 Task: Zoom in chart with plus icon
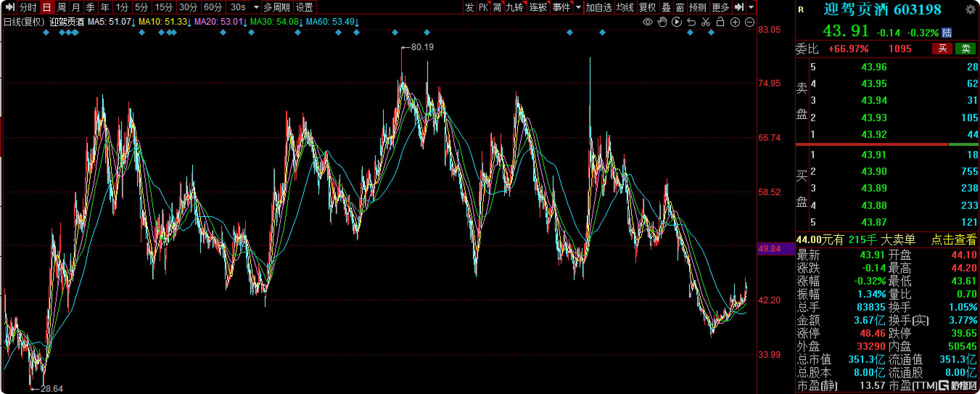click(735, 22)
